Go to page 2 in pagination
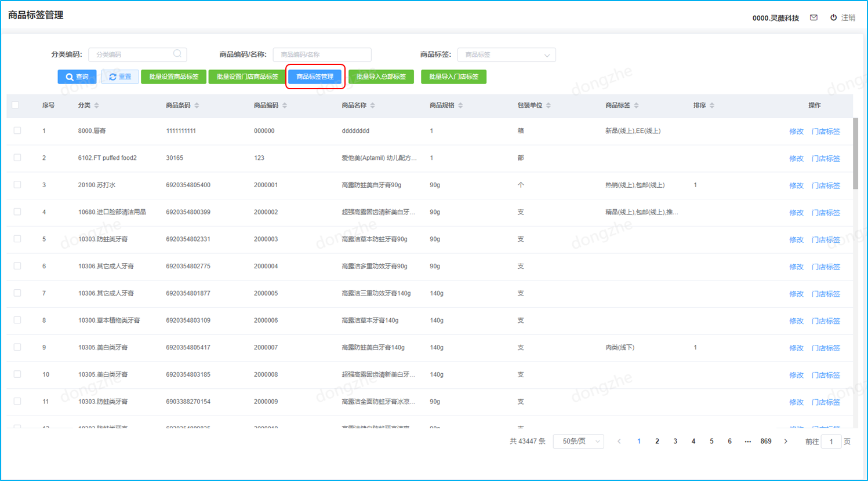 click(x=657, y=442)
